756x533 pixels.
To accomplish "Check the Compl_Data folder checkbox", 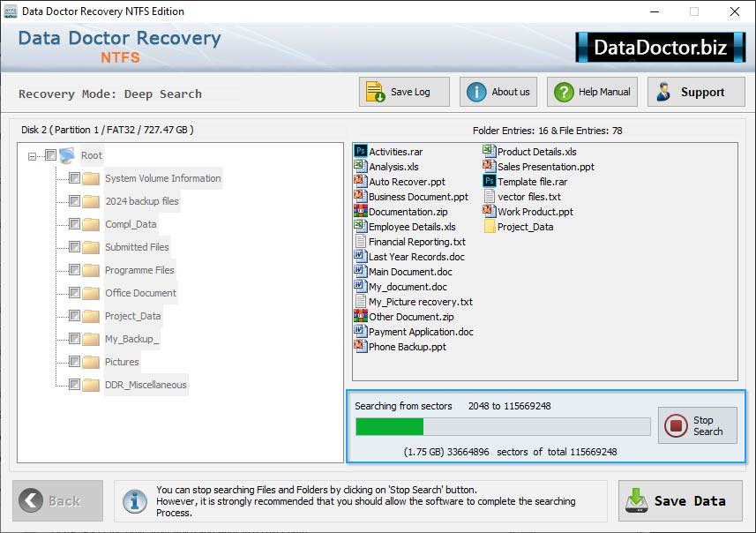I will (74, 224).
